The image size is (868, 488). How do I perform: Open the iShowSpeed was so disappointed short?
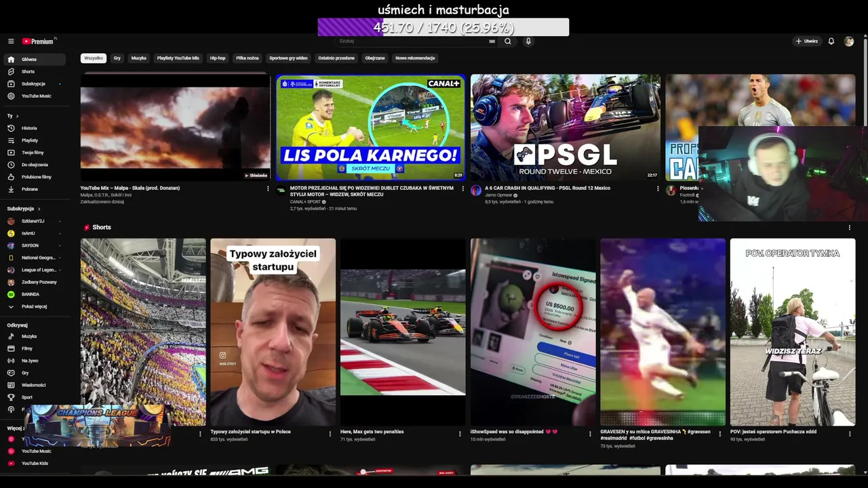coord(533,332)
